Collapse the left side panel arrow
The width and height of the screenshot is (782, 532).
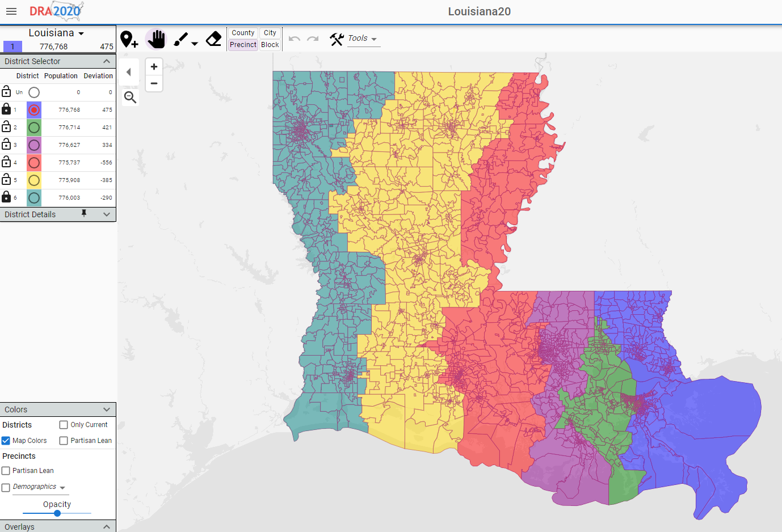click(x=129, y=72)
